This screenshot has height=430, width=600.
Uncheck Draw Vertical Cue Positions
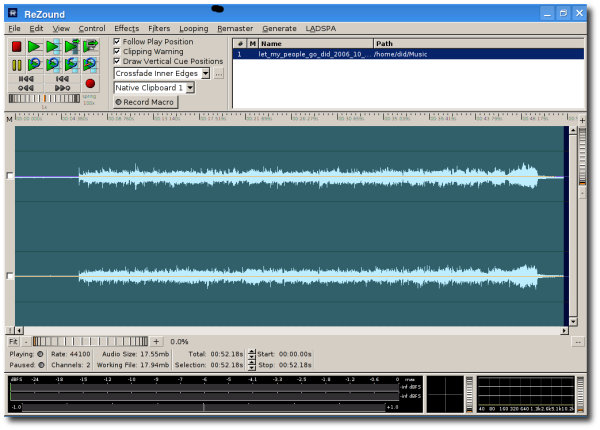coord(117,62)
